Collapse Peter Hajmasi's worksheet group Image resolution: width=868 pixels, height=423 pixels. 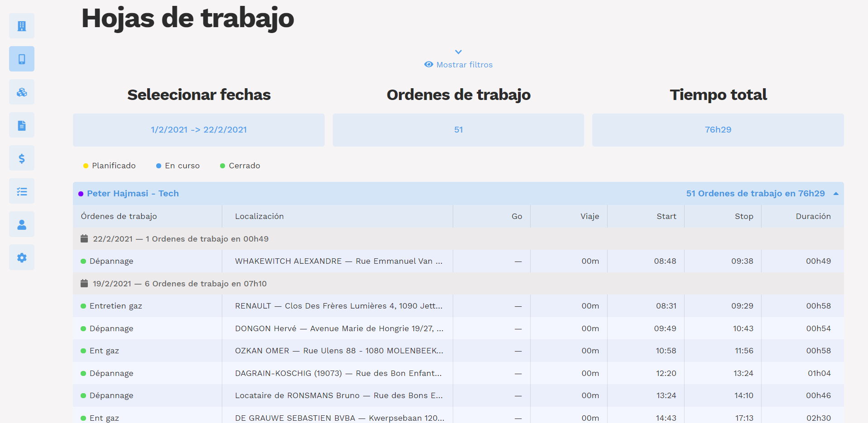click(835, 193)
